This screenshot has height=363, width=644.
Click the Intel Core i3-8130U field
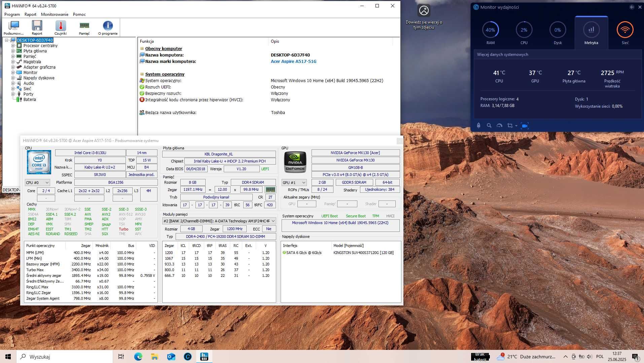[x=90, y=153]
